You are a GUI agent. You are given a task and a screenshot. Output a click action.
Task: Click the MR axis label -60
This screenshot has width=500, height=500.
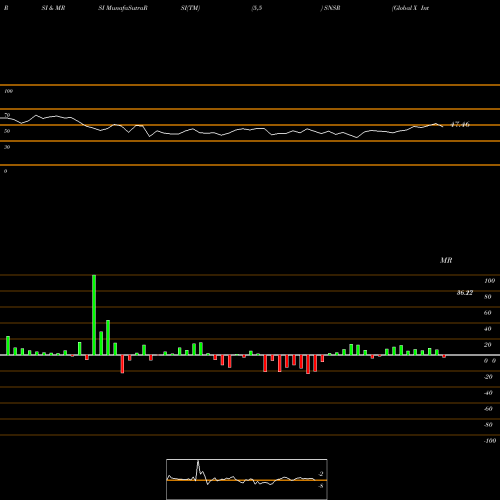point(488,409)
